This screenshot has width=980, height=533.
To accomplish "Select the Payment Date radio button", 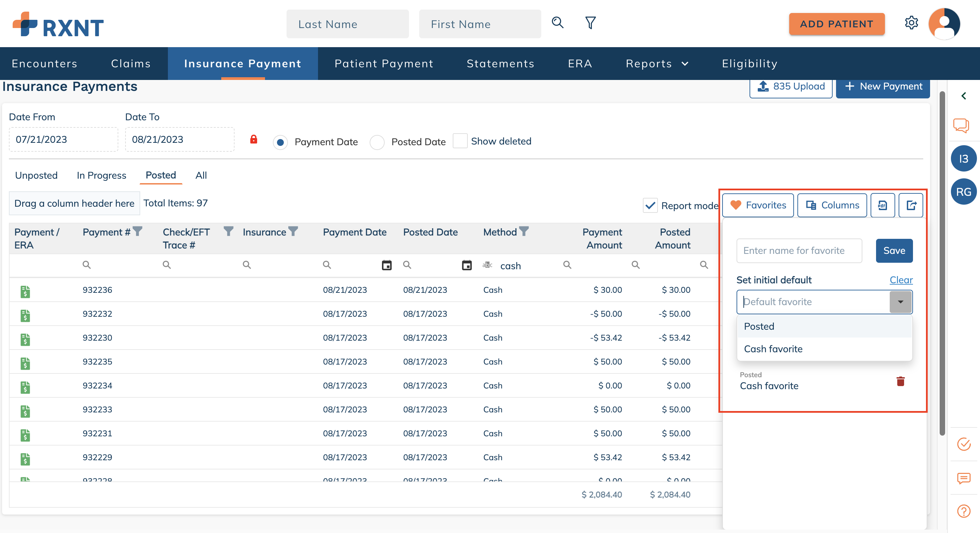I will [x=280, y=142].
